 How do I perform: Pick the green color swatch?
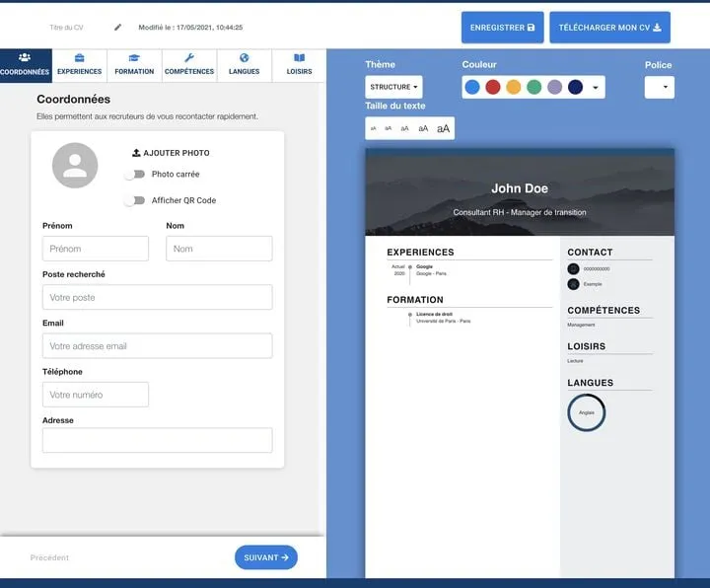click(534, 87)
